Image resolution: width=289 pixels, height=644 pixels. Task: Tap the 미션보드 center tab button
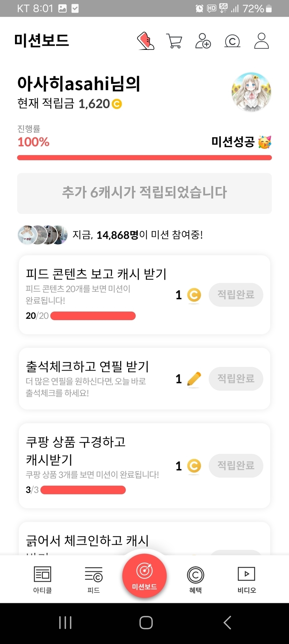coord(144,576)
